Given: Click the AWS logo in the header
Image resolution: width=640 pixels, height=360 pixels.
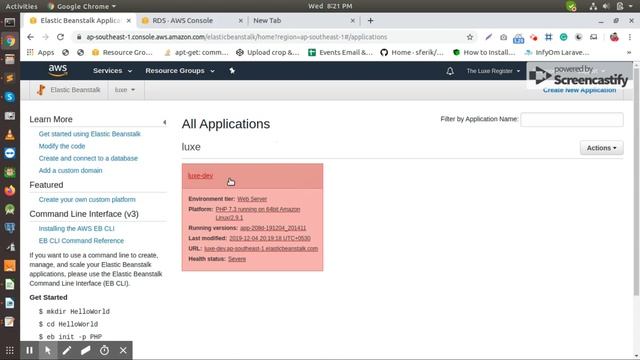Looking at the screenshot, I should pyautogui.click(x=58, y=71).
